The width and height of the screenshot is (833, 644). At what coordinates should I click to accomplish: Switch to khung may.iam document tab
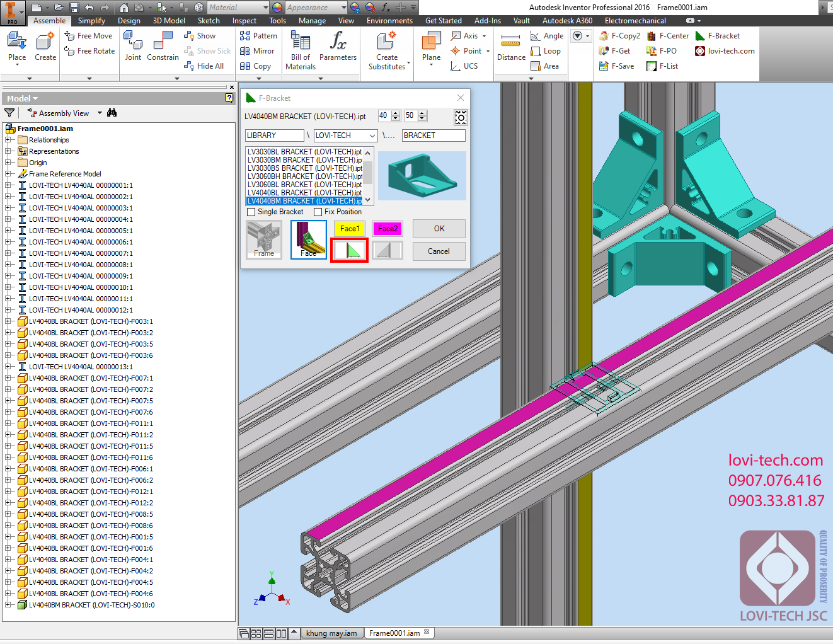click(x=331, y=633)
